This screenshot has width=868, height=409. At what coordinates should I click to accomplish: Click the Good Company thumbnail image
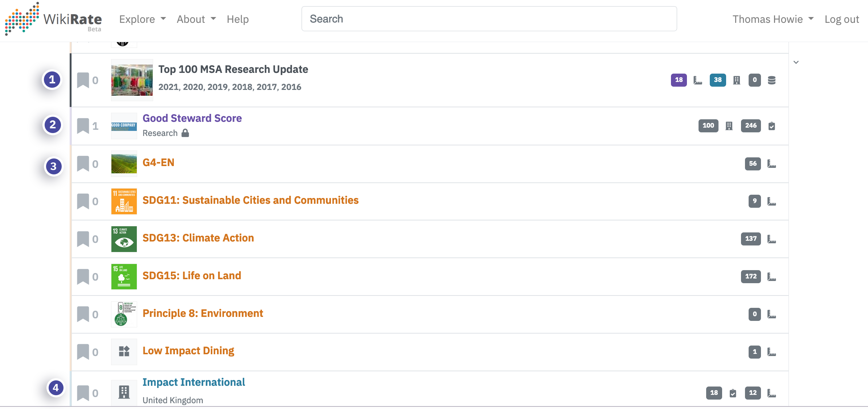pos(124,126)
